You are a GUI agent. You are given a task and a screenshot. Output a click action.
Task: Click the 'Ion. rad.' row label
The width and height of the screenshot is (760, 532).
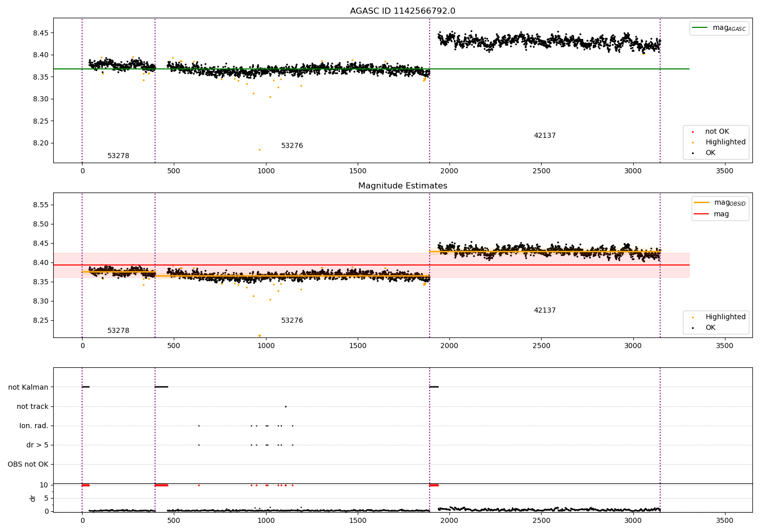(34, 426)
